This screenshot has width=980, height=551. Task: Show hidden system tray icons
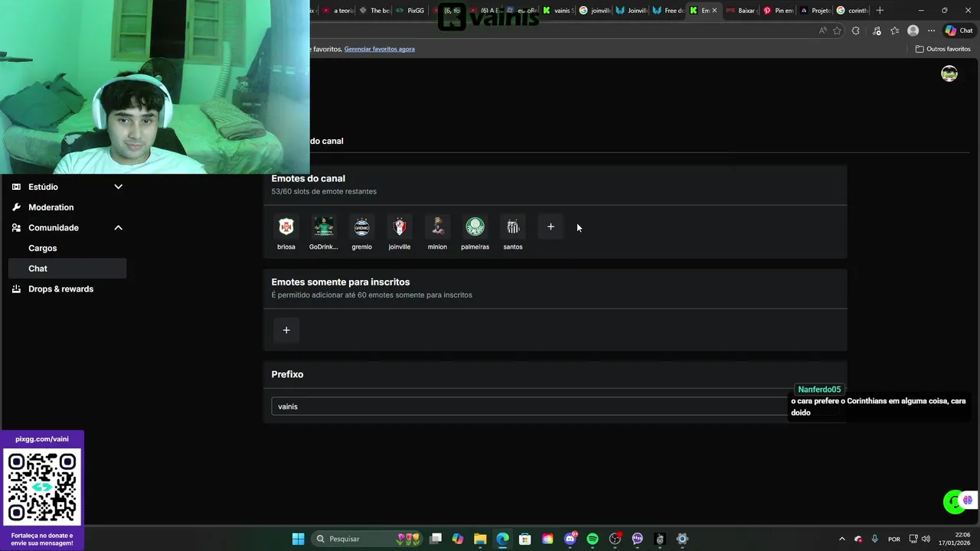tap(841, 539)
